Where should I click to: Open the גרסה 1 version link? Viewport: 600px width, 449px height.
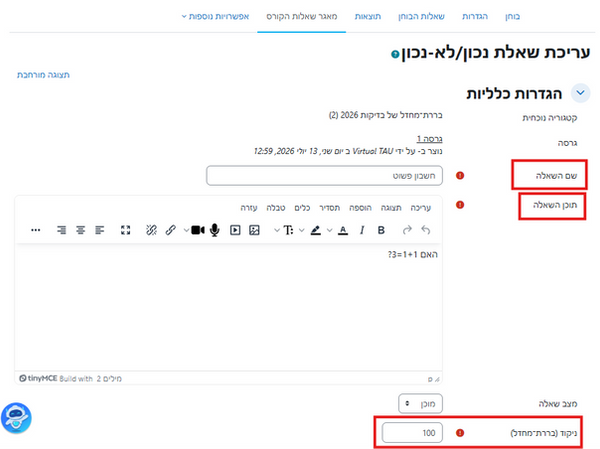[429, 139]
